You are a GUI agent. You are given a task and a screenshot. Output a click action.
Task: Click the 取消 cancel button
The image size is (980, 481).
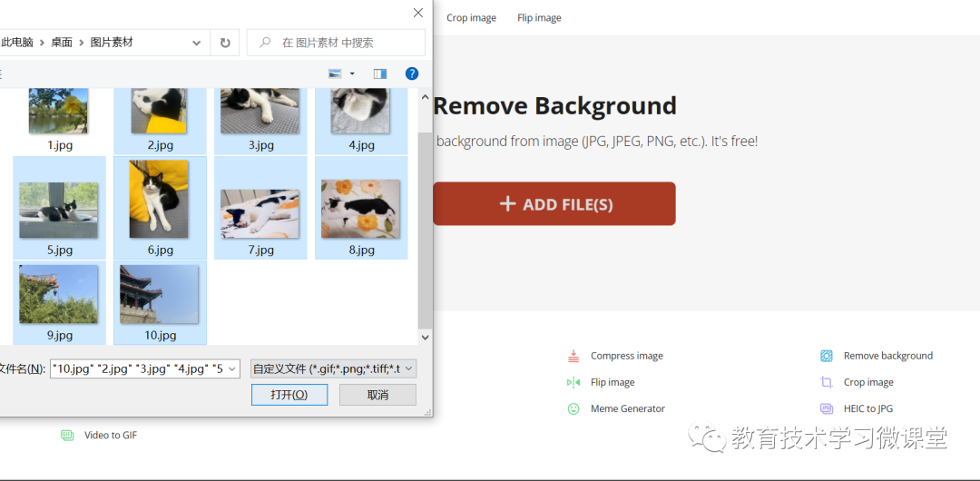[x=377, y=395]
